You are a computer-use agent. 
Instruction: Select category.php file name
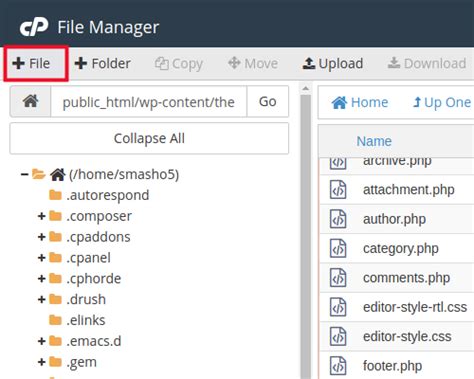coord(401,248)
